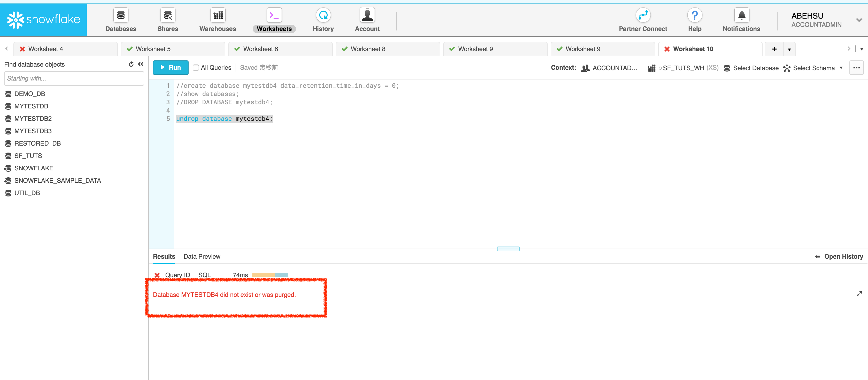Click Select Database in context
Screen dimensions: 868x380
[755, 68]
